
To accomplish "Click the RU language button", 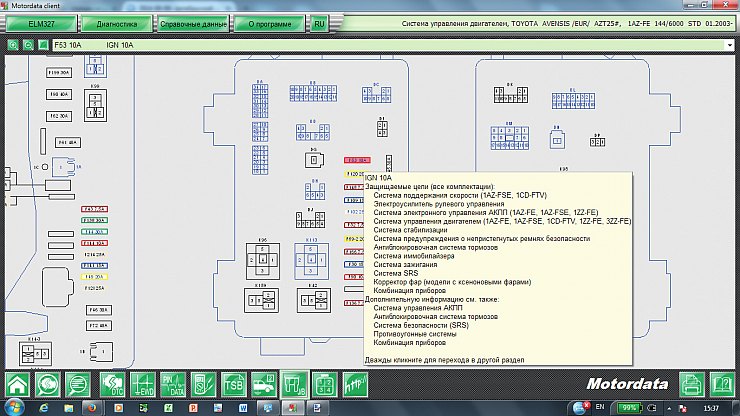I will [320, 24].
